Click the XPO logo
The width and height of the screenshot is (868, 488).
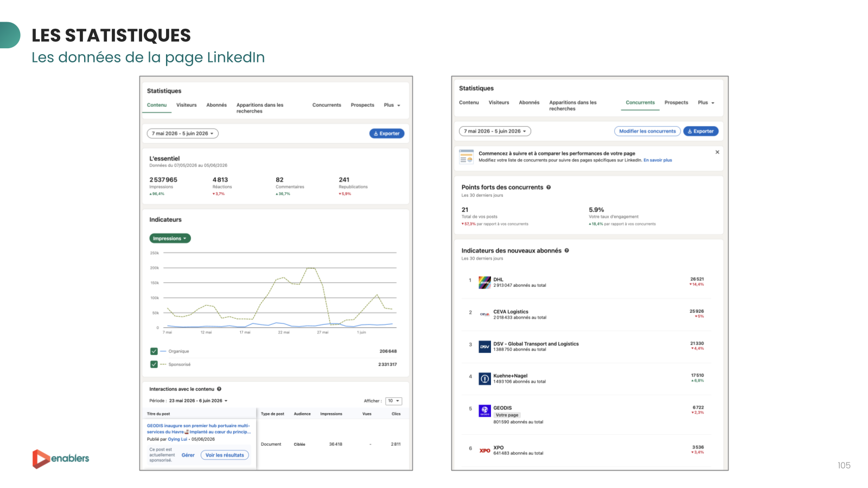click(484, 451)
